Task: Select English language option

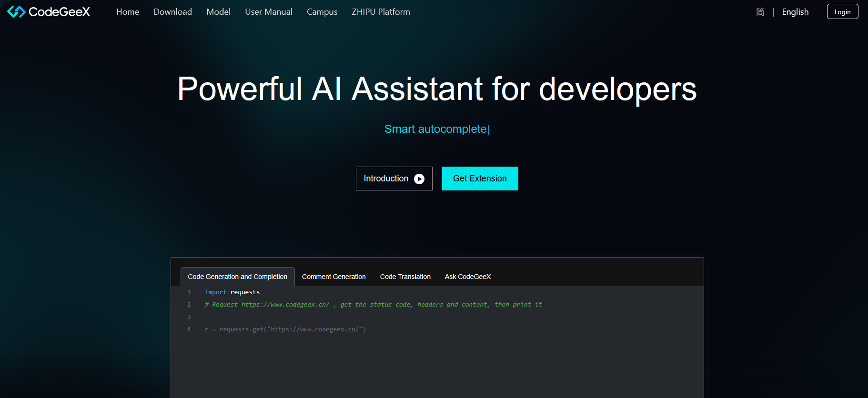Action: [795, 12]
